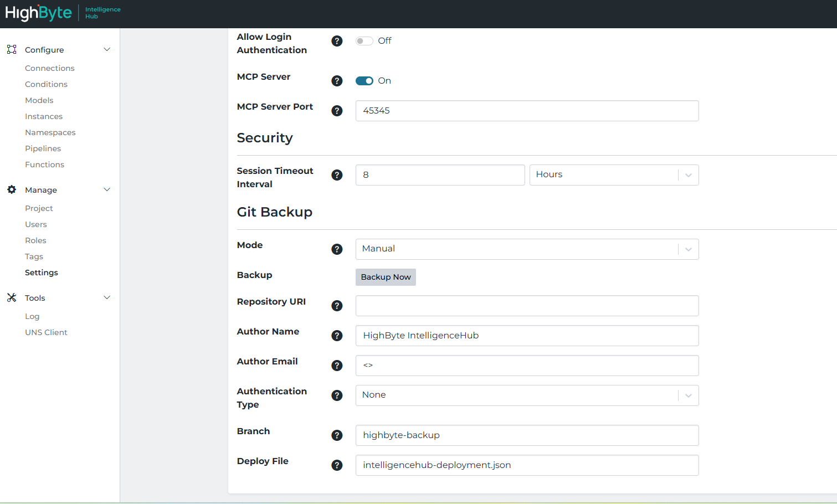The height and width of the screenshot is (504, 837).
Task: Select Settings in the sidebar
Action: (x=42, y=272)
